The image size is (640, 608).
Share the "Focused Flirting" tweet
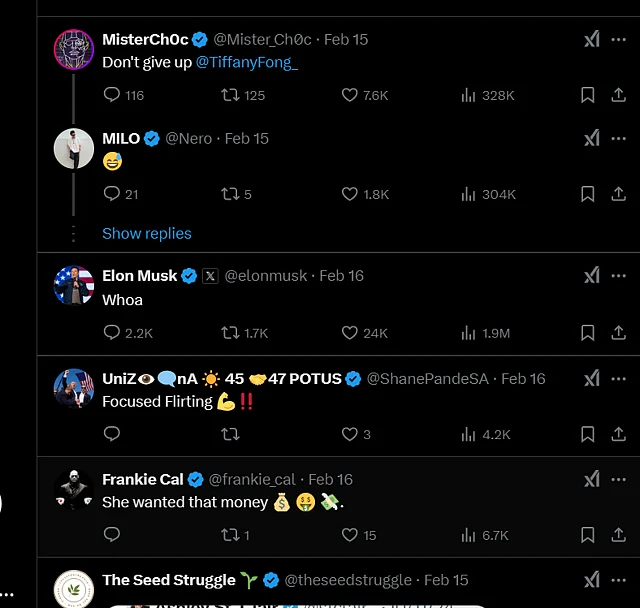618,434
